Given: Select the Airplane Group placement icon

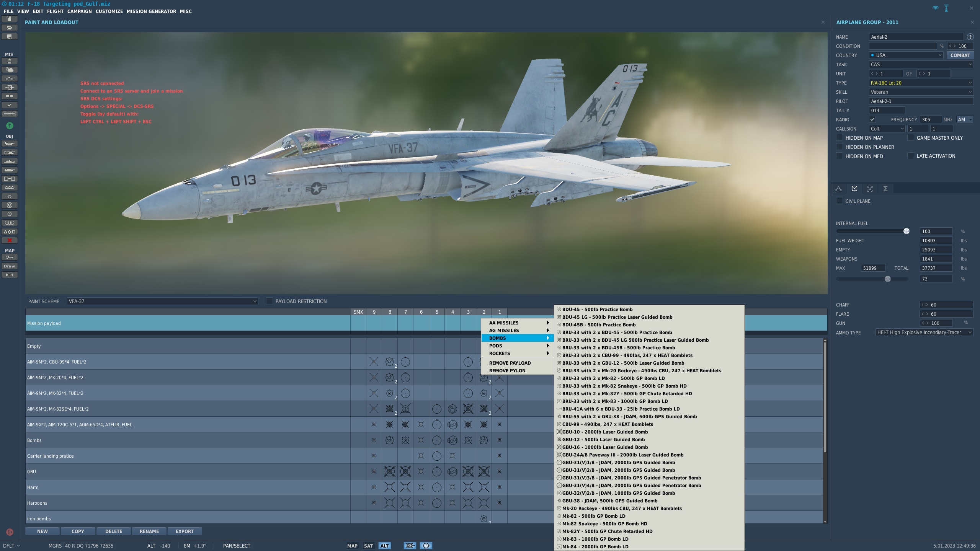Looking at the screenshot, I should (x=10, y=143).
